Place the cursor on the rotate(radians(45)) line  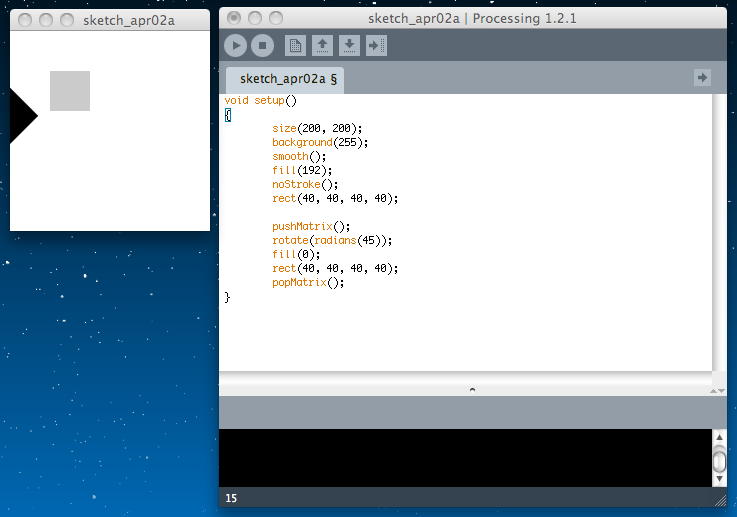(332, 240)
